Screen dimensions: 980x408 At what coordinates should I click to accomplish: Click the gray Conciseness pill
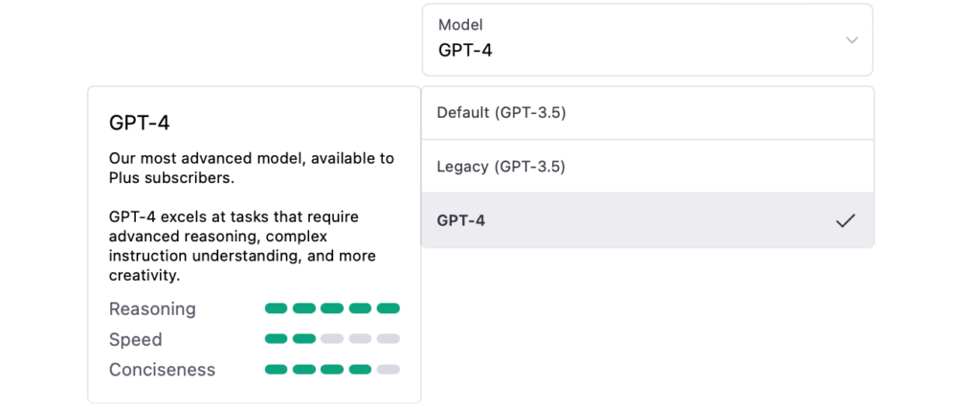pyautogui.click(x=388, y=370)
